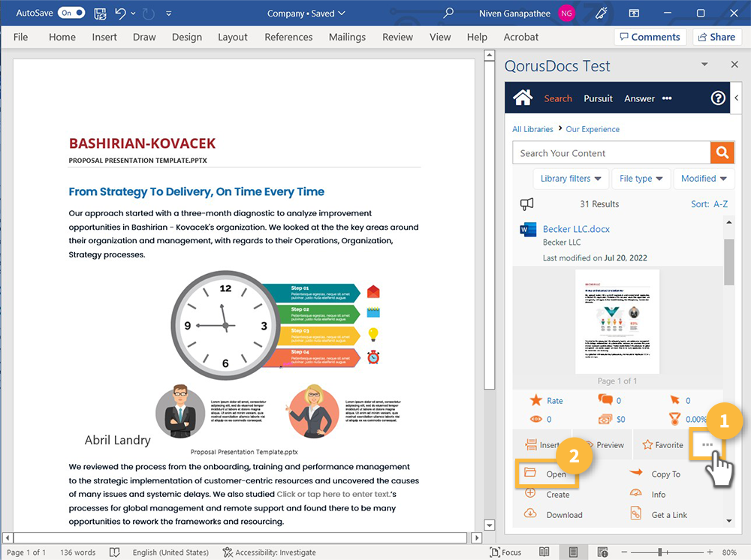
Task: Enable Focus mode from status bar
Action: coord(505,552)
